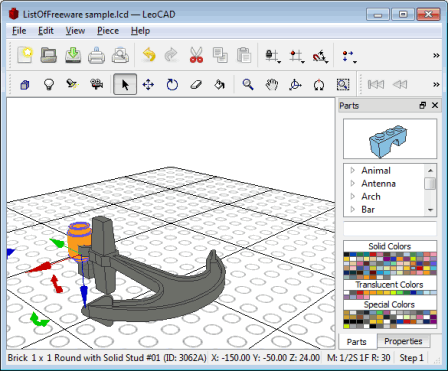Click the arch brick preview thumbnail
The height and width of the screenshot is (371, 448).
[x=390, y=139]
